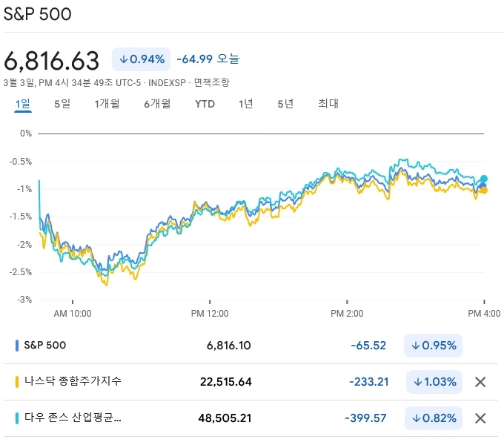The image size is (504, 445).
Task: Click the teal endpoint dot on the chart
Action: click(484, 179)
